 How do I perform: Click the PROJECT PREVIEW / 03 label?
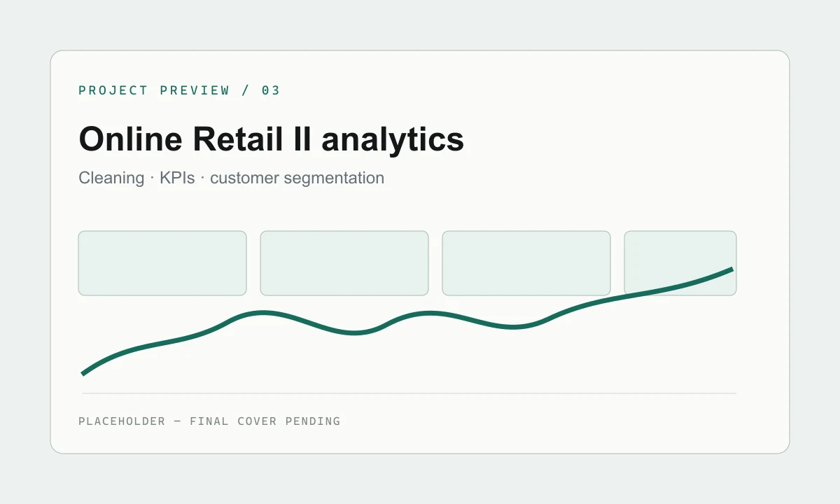click(179, 90)
